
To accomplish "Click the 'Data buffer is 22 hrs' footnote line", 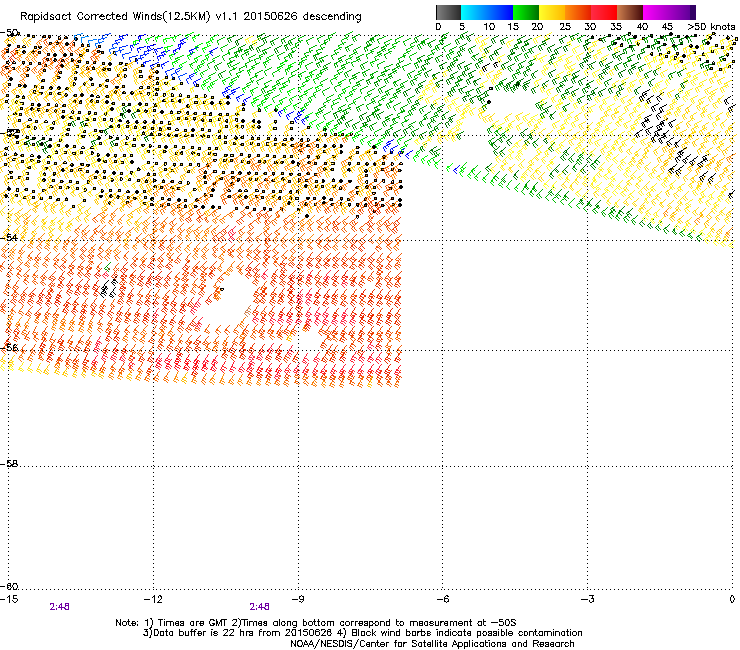I will tap(363, 633).
